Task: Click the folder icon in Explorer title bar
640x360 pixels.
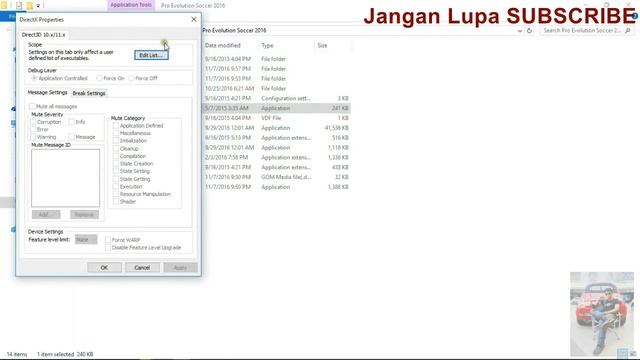Action: coord(4,5)
